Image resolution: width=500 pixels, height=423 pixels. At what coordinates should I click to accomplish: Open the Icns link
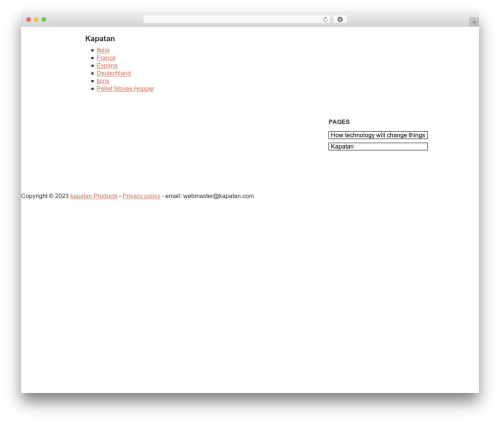(103, 81)
